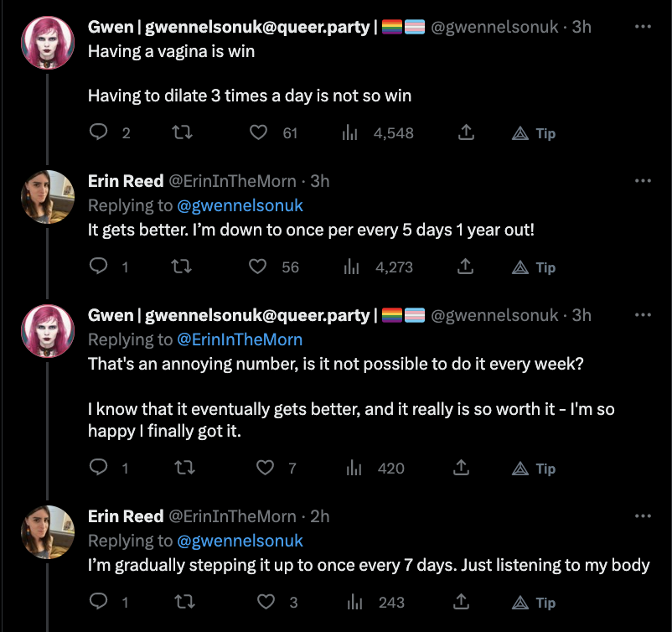
Task: View analytics for tweet with 4,548 views
Action: coord(352,133)
